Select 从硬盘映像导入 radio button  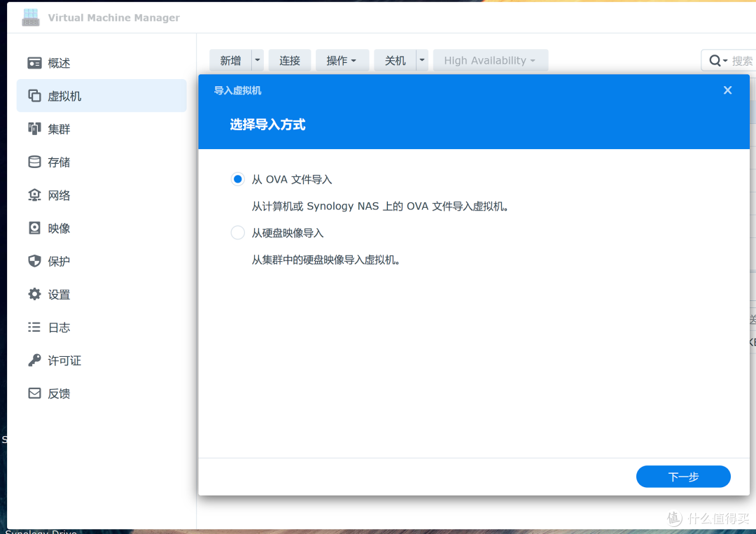coord(238,233)
